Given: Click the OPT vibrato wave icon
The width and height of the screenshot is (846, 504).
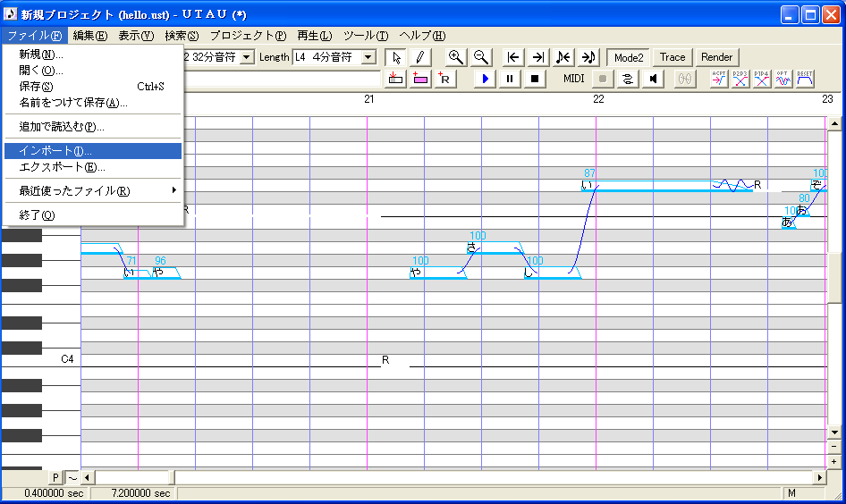Looking at the screenshot, I should coord(783,79).
